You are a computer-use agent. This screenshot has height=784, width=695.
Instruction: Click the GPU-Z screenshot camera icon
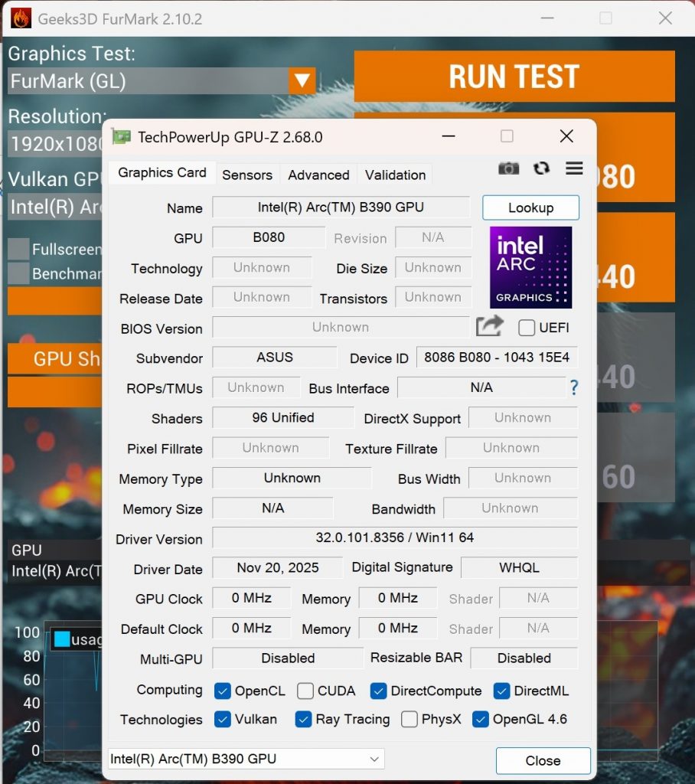click(x=508, y=168)
